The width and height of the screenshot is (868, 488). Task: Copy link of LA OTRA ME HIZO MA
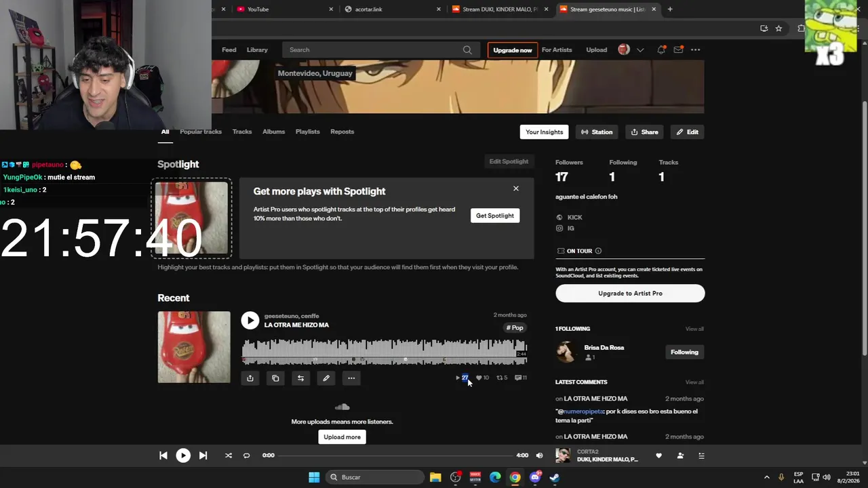click(x=275, y=378)
